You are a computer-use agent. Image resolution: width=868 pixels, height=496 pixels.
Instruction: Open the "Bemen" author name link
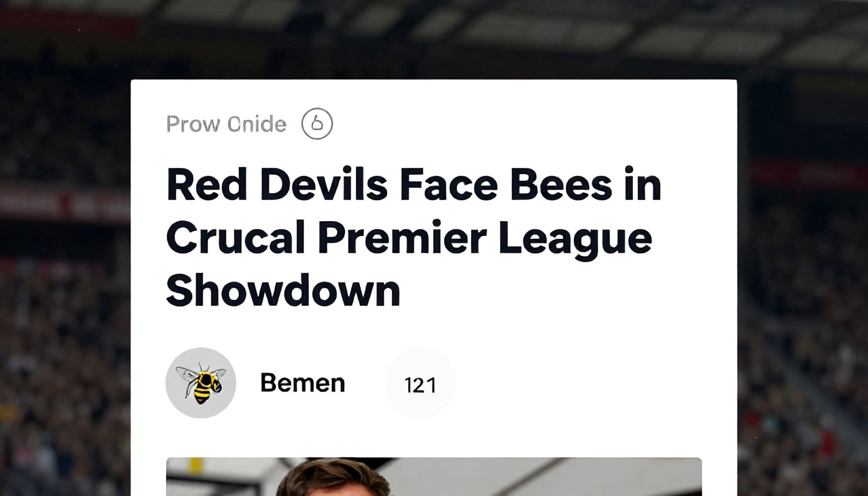click(303, 383)
